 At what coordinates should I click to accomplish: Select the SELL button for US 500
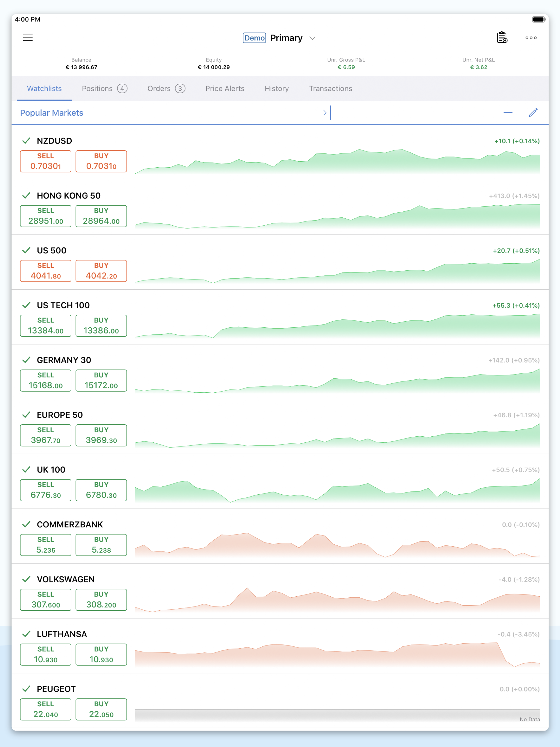(x=46, y=270)
